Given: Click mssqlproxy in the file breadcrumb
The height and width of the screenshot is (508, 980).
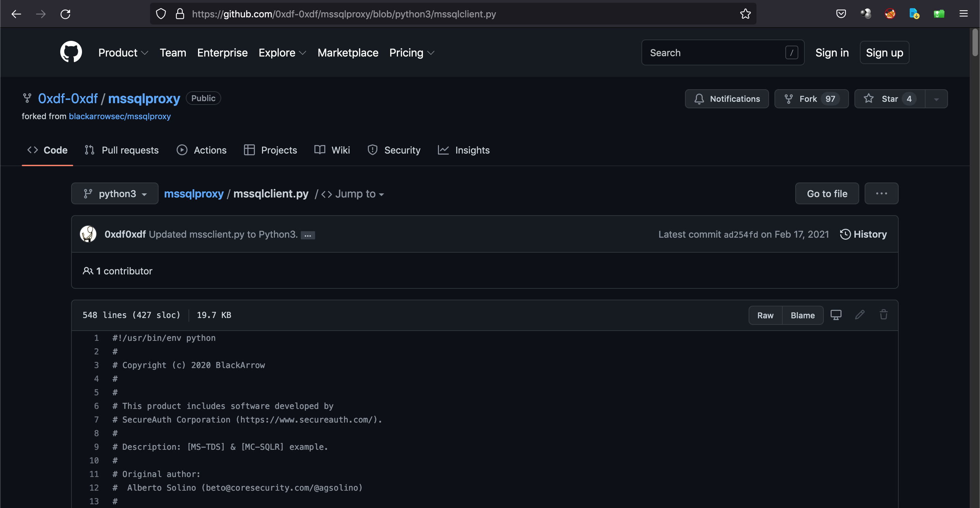Looking at the screenshot, I should click(194, 194).
